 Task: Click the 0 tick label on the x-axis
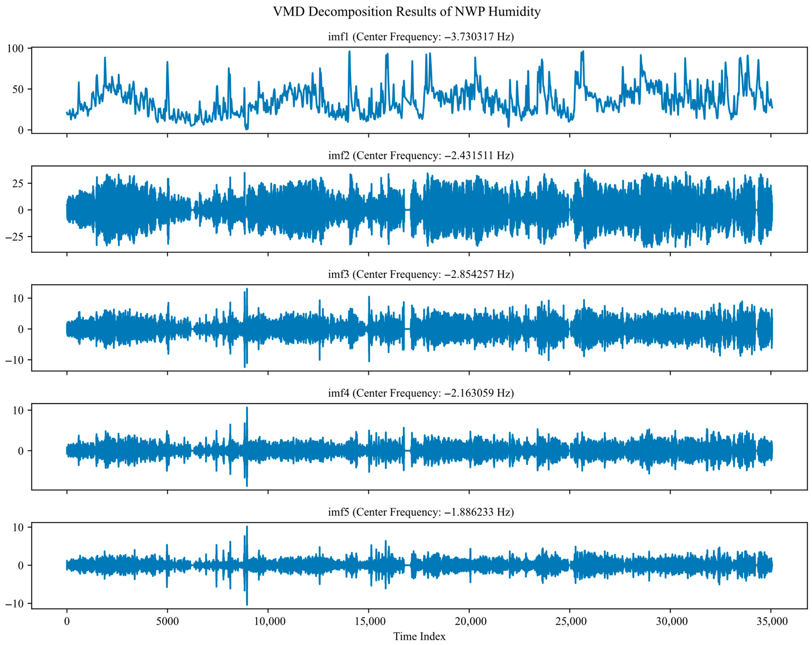67,621
